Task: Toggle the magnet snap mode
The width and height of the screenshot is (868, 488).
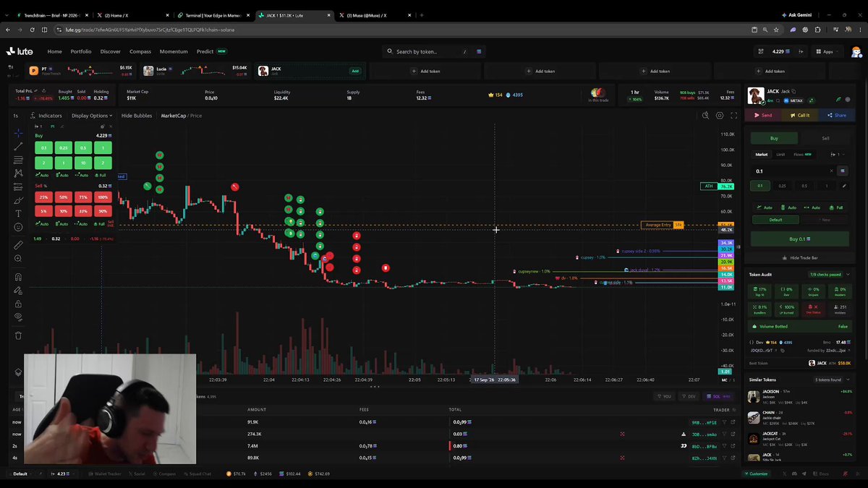Action: pyautogui.click(x=18, y=277)
